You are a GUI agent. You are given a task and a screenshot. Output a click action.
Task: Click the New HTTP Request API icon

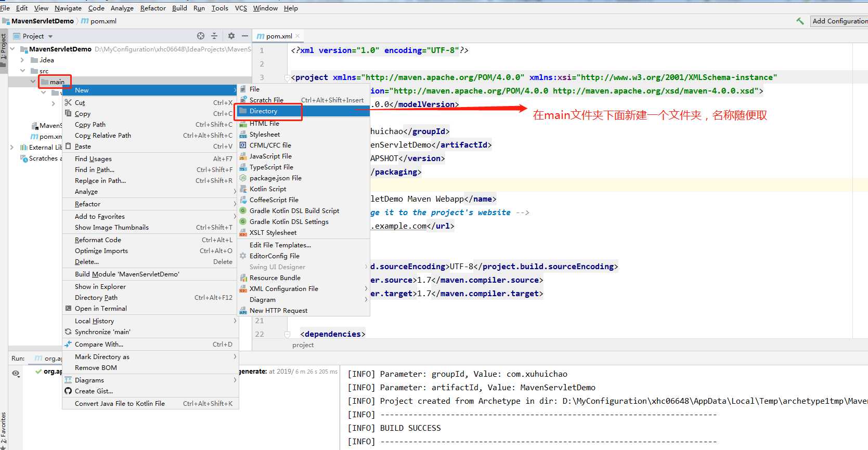coord(243,311)
